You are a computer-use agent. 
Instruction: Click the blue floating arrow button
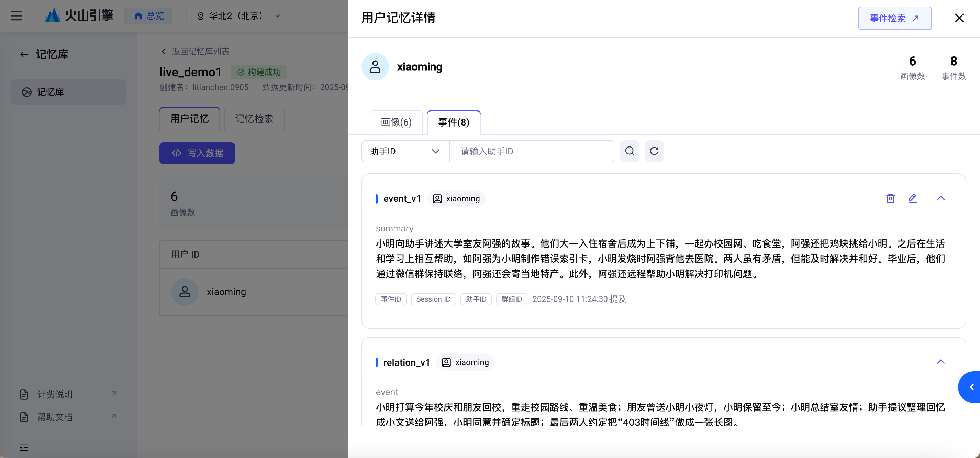tap(970, 387)
